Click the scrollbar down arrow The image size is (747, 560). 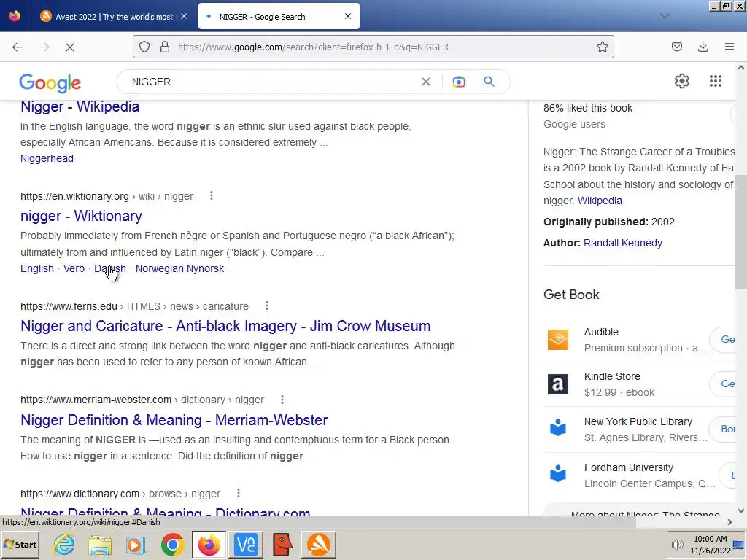tap(741, 510)
